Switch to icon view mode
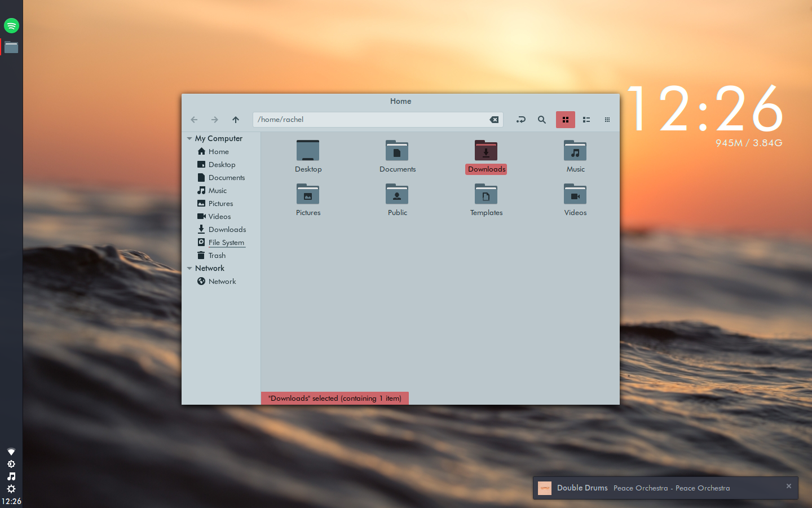 566,120
